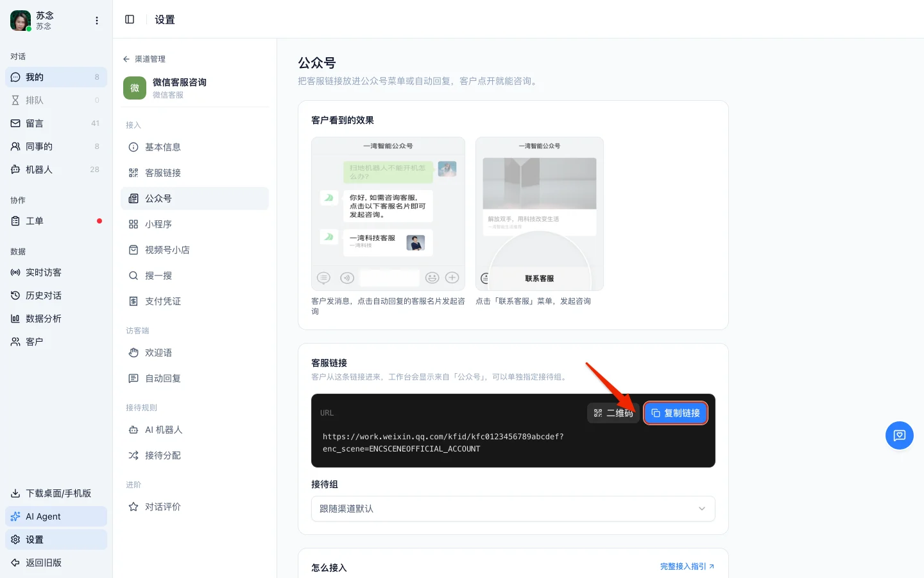This screenshot has height=578, width=924.
Task: Open 排队 queue list
Action: (x=56, y=100)
